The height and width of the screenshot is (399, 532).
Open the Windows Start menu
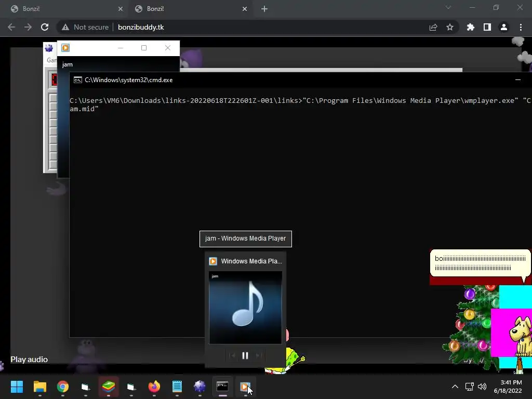(17, 387)
